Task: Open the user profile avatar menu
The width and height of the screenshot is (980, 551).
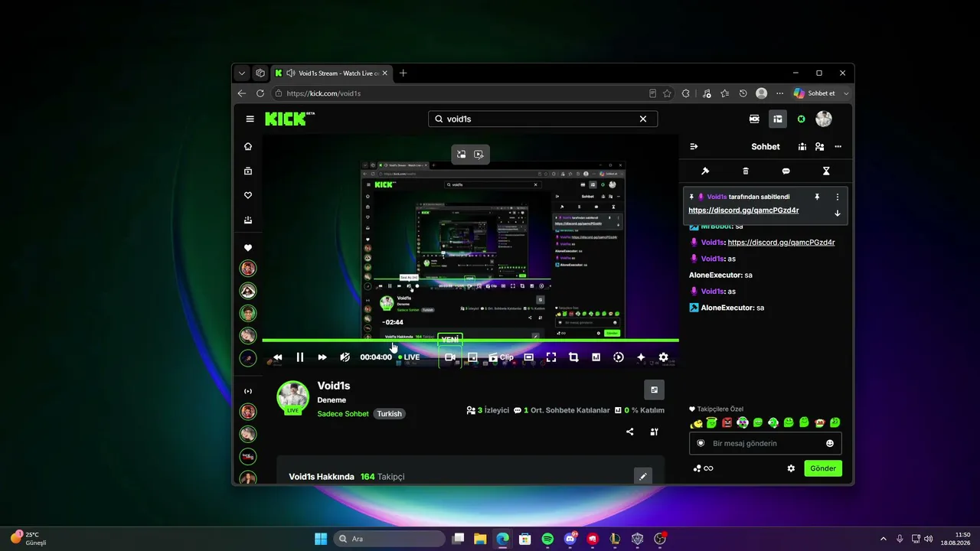Action: [x=824, y=119]
